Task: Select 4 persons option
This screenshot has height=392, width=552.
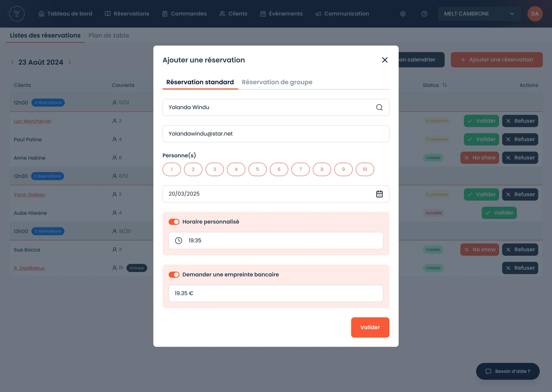Action: tap(236, 170)
